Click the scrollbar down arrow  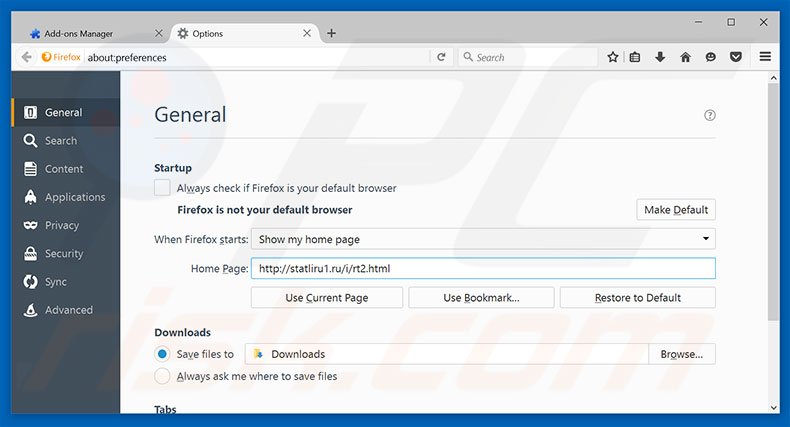(773, 408)
